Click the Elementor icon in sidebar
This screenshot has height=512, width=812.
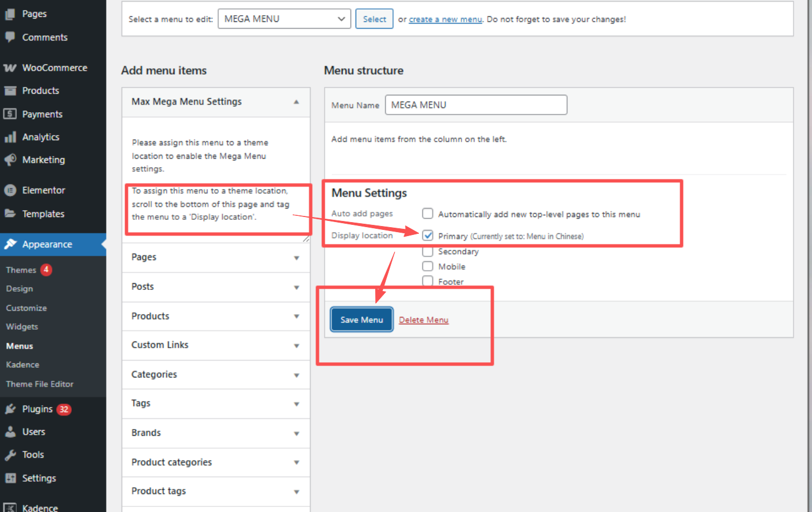pos(10,191)
